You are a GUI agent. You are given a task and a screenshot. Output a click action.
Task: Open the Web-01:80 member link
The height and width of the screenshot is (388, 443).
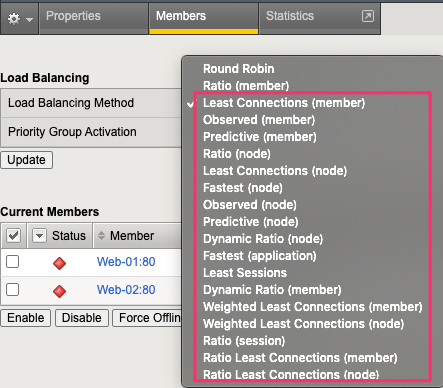[x=126, y=262]
